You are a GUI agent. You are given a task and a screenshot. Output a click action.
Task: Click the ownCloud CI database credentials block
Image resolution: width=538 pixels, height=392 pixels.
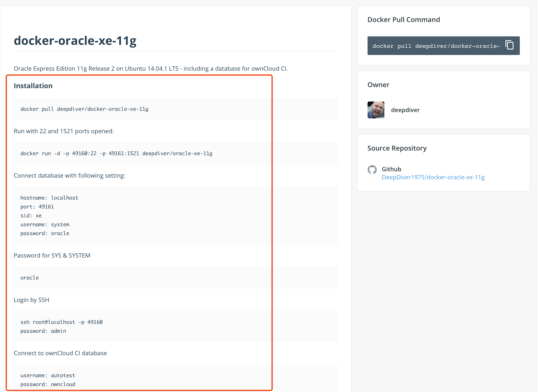click(x=48, y=380)
